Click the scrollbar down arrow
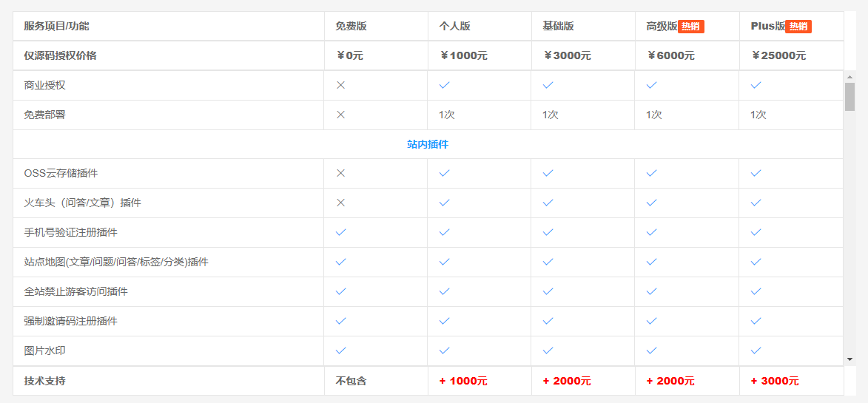The image size is (868, 403). coord(850,360)
